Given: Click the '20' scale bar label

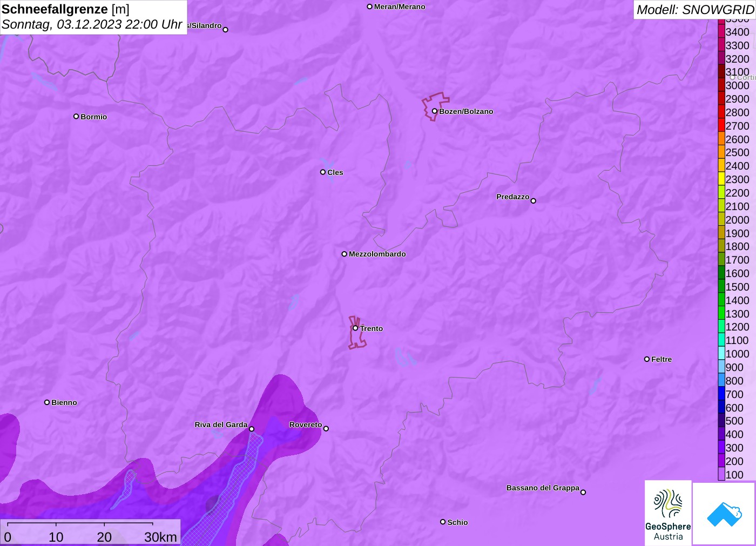Looking at the screenshot, I should pos(104,537).
